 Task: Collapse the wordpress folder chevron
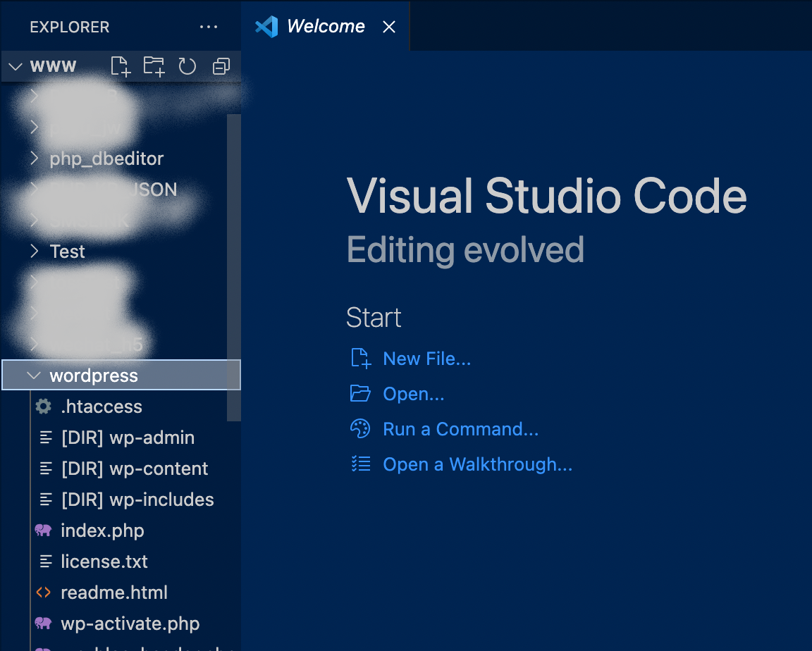[34, 376]
